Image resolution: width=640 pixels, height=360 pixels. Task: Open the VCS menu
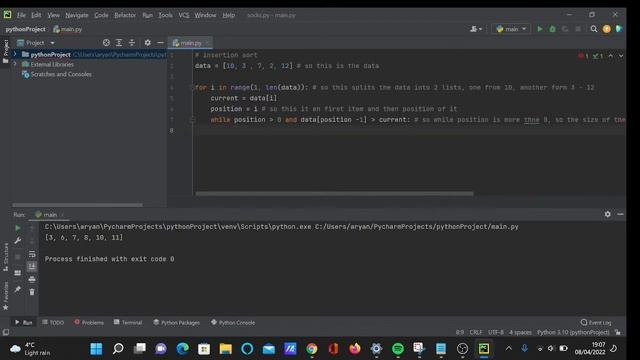[184, 15]
